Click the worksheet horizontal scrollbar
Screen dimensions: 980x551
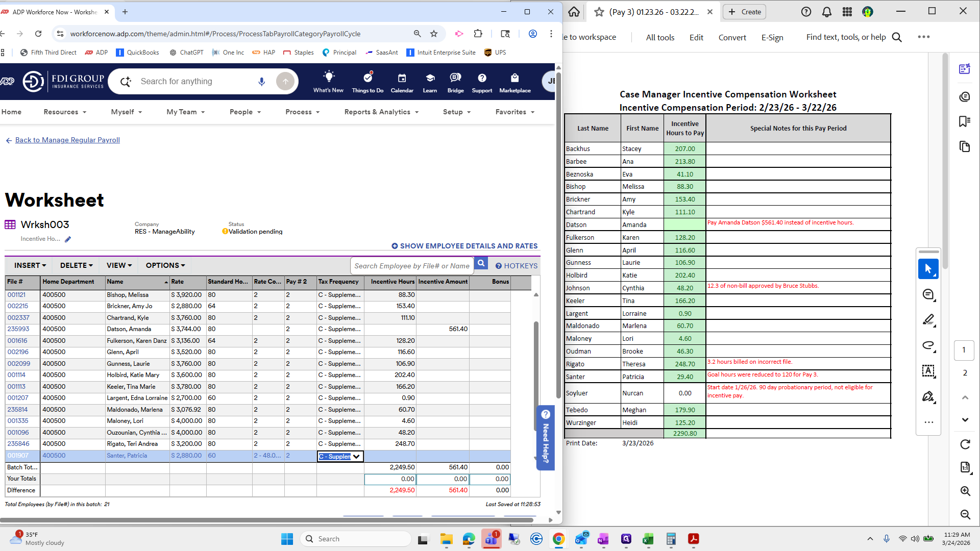coord(265,520)
